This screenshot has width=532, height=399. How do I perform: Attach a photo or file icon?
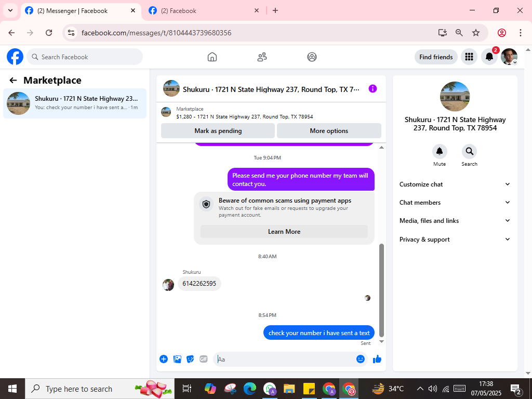click(177, 359)
